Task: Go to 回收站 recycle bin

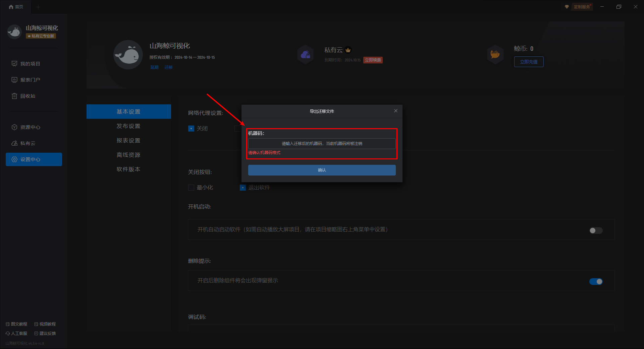Action: 28,96
